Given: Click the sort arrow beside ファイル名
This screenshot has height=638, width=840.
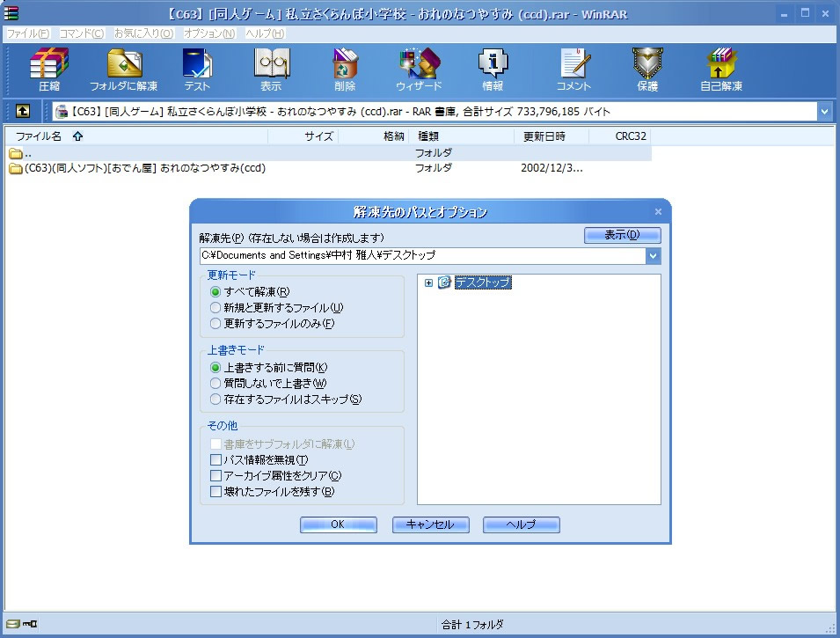Looking at the screenshot, I should (x=77, y=136).
